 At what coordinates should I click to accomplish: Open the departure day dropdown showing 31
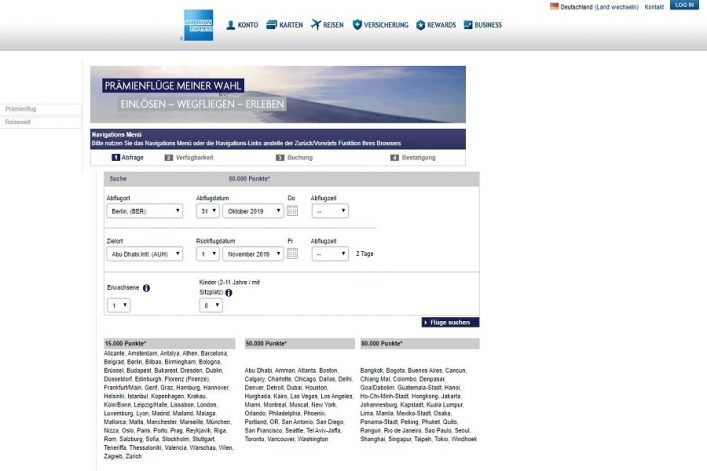(x=207, y=211)
